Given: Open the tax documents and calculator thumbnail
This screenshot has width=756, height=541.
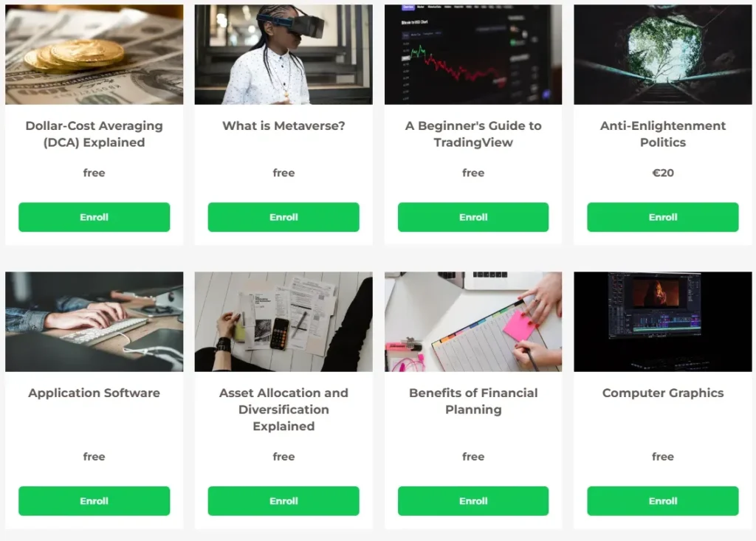Looking at the screenshot, I should click(283, 322).
